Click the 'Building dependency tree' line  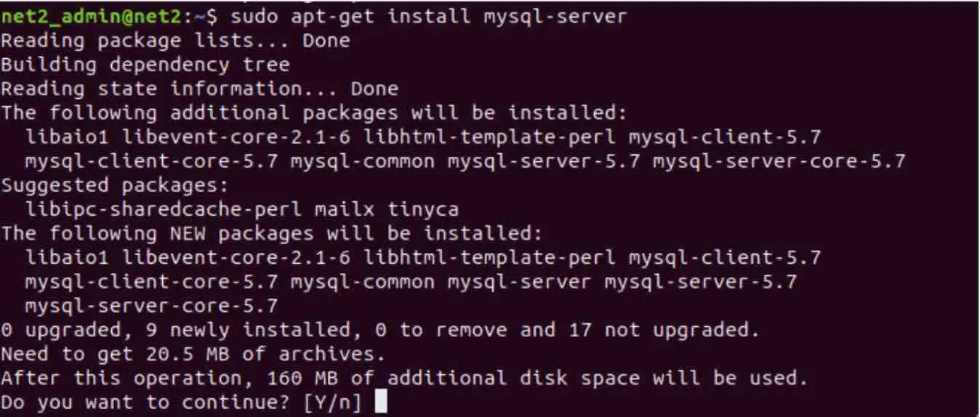145,65
